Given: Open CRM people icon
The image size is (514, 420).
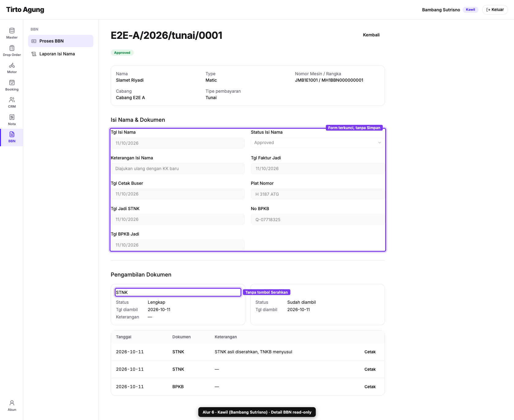Looking at the screenshot, I should (x=12, y=100).
